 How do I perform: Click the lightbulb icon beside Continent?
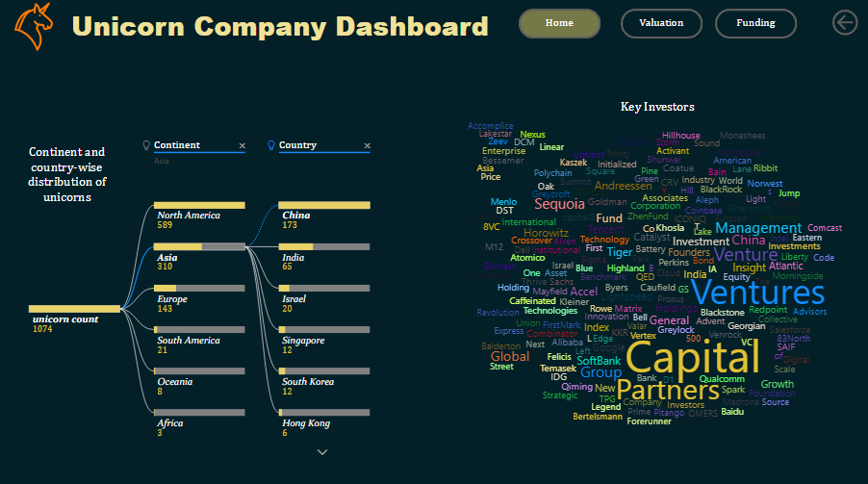point(146,145)
